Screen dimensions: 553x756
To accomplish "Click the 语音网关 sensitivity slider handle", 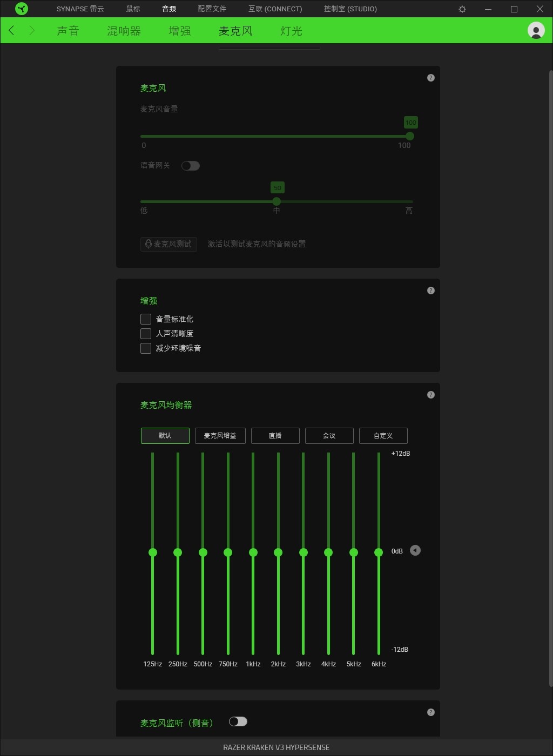I will (276, 201).
